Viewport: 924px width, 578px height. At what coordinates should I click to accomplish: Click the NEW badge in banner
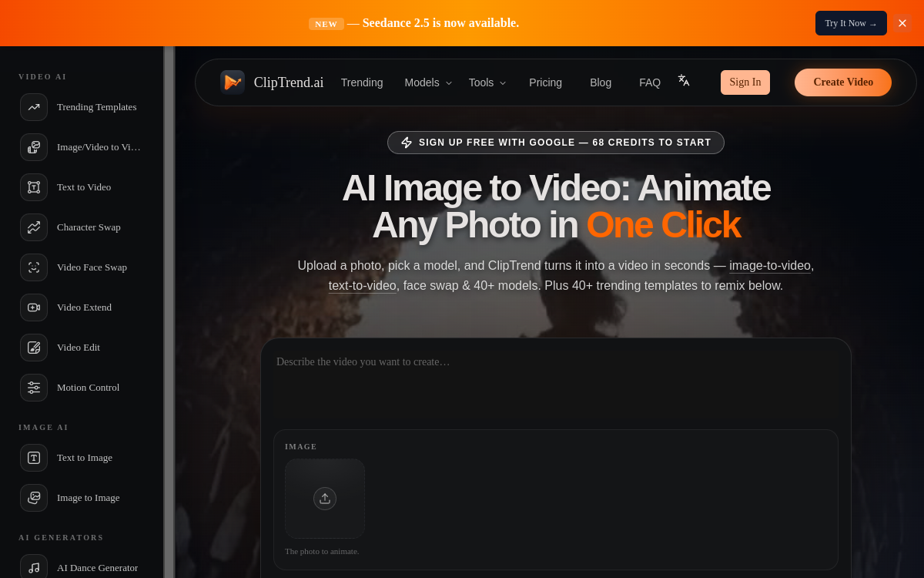(x=326, y=24)
